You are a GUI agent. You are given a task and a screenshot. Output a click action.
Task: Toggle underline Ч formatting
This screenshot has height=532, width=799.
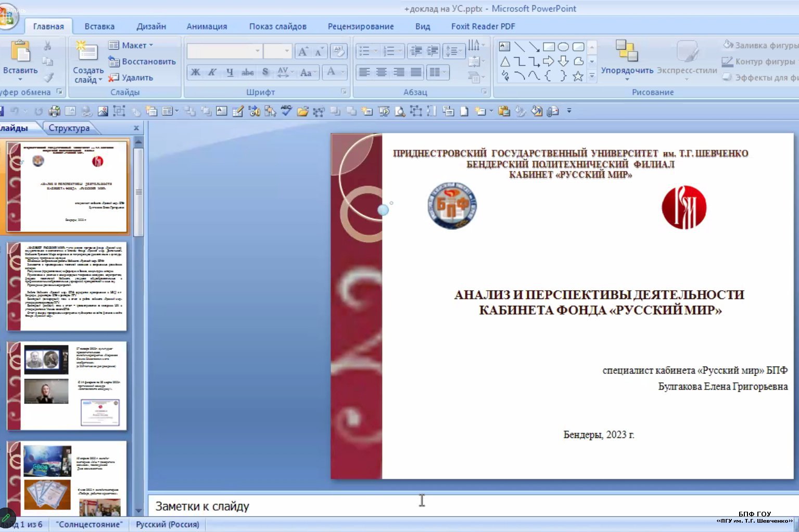pos(230,72)
